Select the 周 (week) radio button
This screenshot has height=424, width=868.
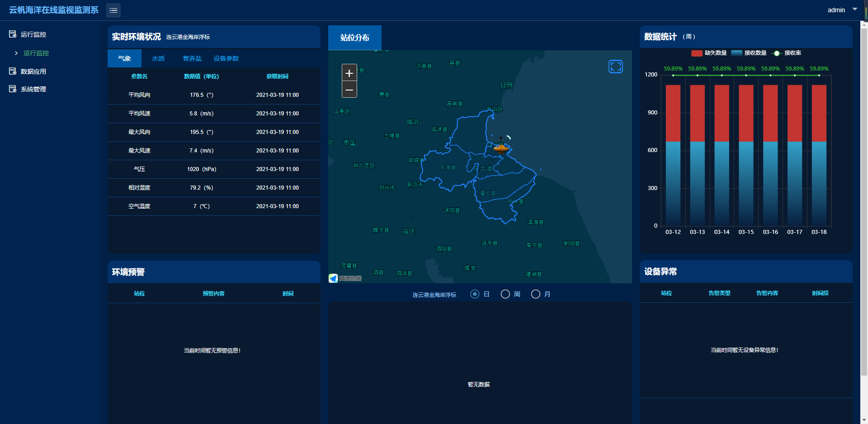point(505,294)
